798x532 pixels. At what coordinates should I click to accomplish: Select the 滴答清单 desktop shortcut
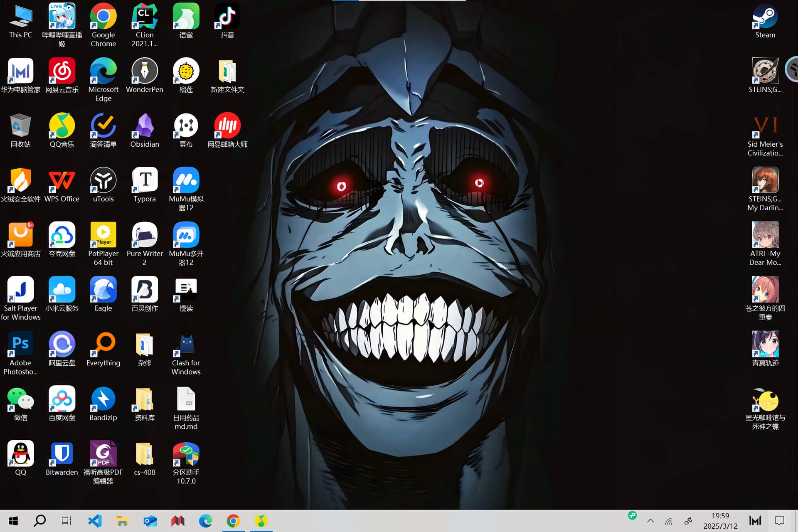(103, 131)
